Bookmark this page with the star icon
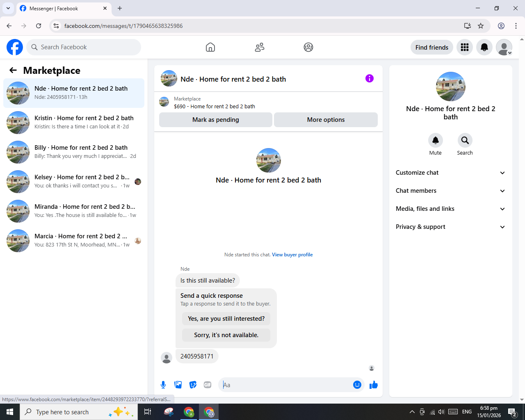Screen dimensions: 525x420 [481, 26]
